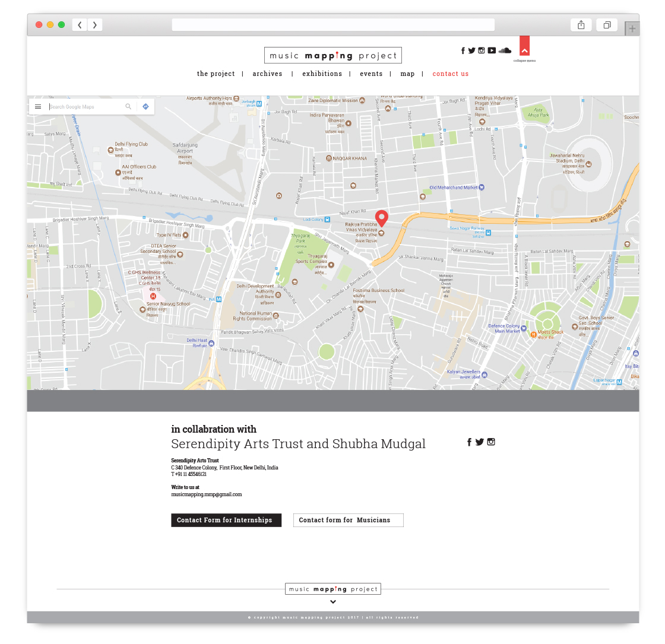Open the 'the project' menu item
Screen dimensions: 665x644
(x=216, y=74)
